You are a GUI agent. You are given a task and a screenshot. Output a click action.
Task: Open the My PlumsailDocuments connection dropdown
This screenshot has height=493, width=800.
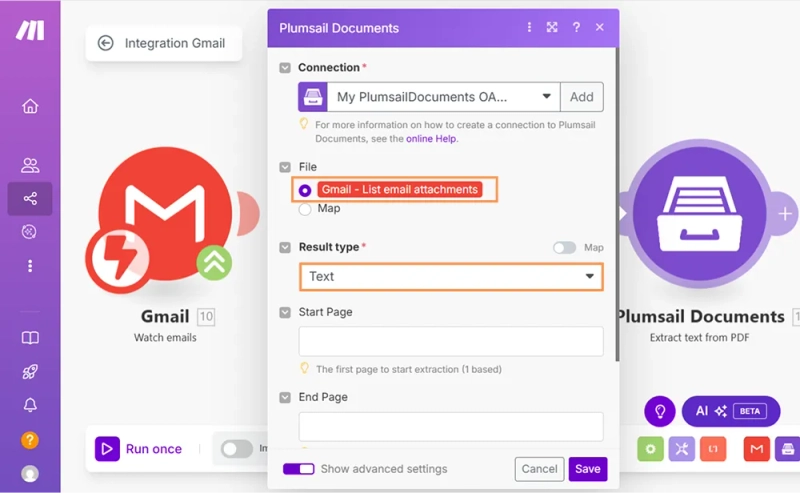click(443, 97)
